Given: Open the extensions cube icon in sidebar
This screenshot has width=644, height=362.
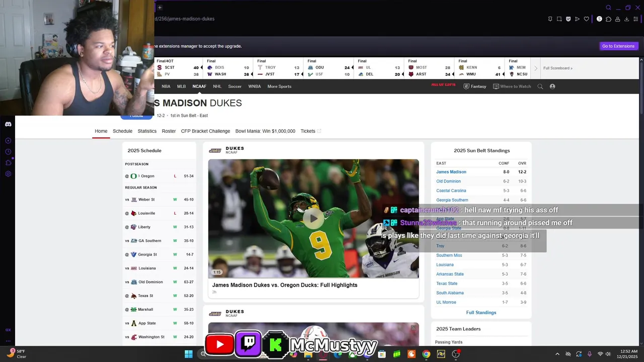Looking at the screenshot, I should (8, 163).
